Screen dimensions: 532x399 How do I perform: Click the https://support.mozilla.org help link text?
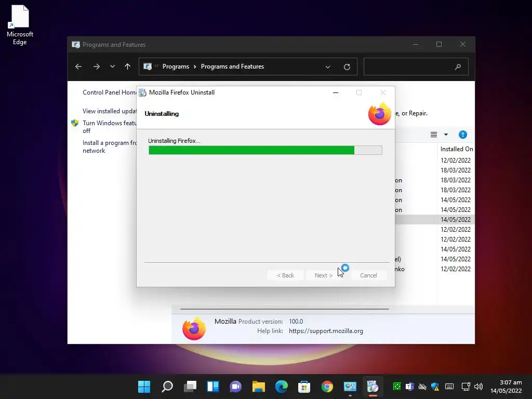pyautogui.click(x=326, y=331)
